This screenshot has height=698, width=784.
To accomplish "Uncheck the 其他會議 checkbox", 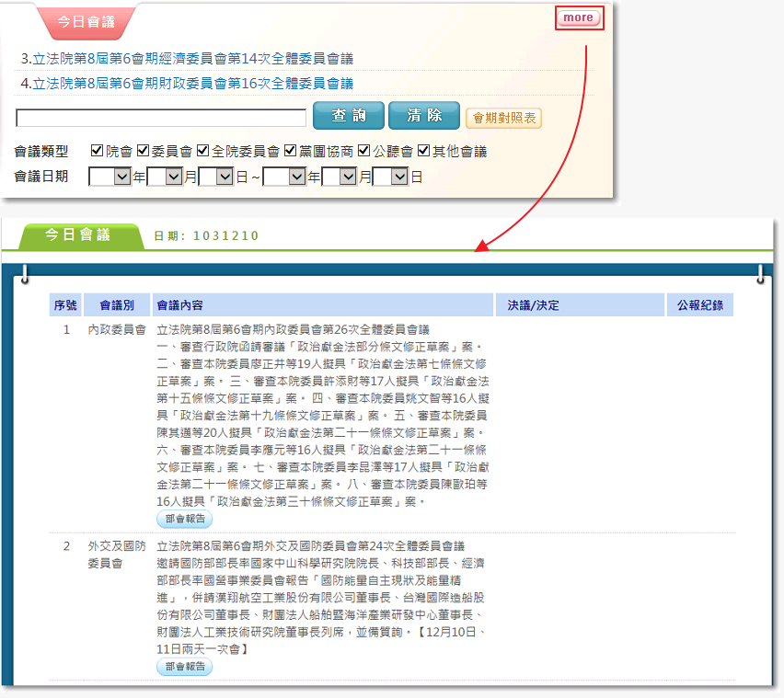I will pyautogui.click(x=423, y=151).
